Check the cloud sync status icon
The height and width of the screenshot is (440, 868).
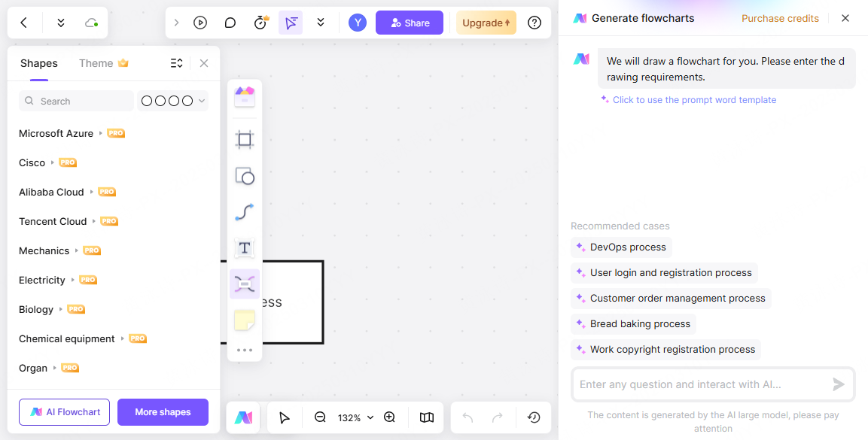click(91, 23)
